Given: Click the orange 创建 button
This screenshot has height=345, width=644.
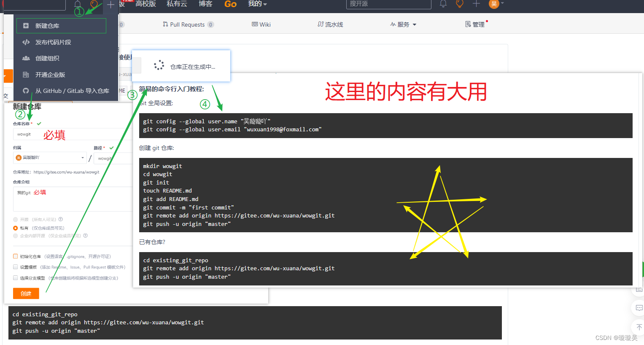Looking at the screenshot, I should [26, 293].
